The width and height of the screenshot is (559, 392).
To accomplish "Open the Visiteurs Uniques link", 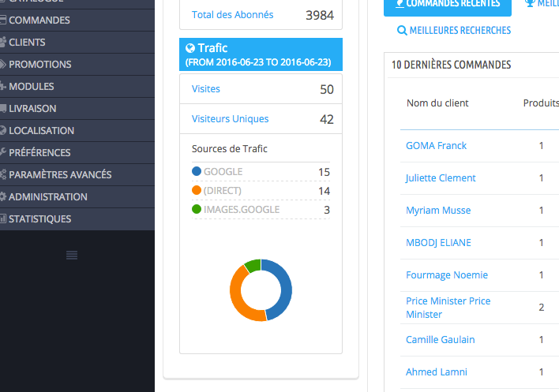I will [x=230, y=119].
